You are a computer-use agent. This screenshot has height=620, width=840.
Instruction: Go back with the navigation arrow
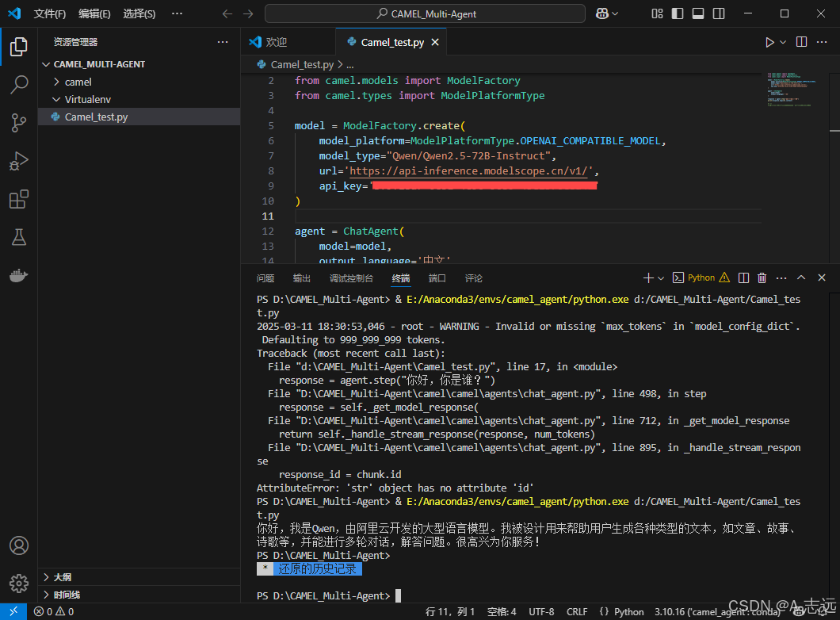(227, 14)
